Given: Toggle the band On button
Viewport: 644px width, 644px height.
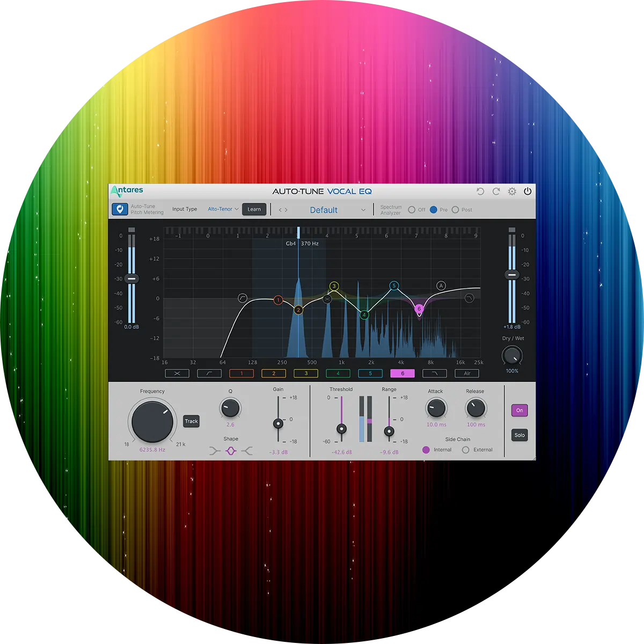Looking at the screenshot, I should pyautogui.click(x=519, y=411).
